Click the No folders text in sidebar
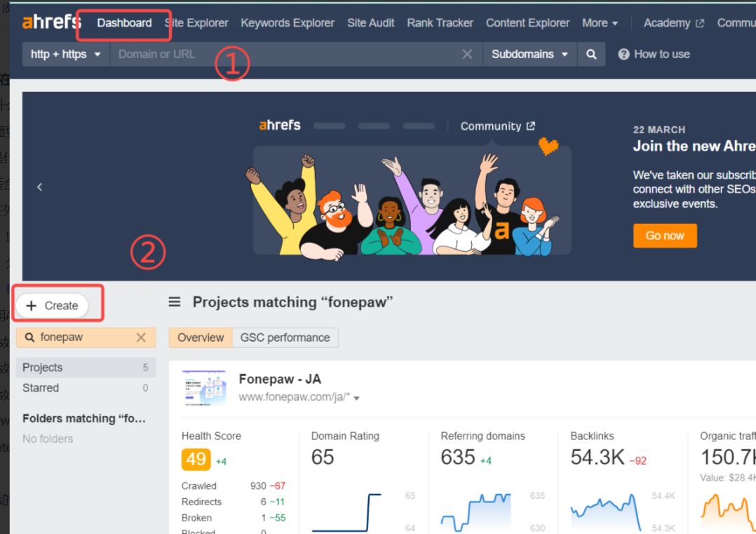The image size is (756, 534). pyautogui.click(x=48, y=439)
